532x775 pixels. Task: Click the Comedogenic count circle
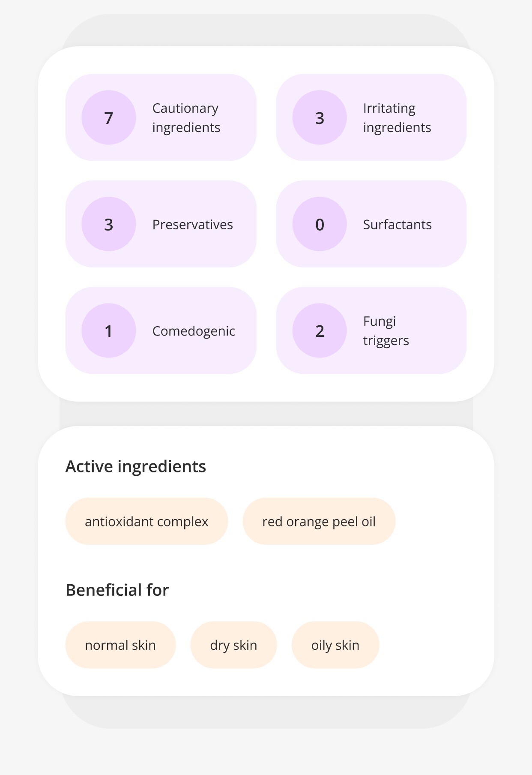pos(109,330)
